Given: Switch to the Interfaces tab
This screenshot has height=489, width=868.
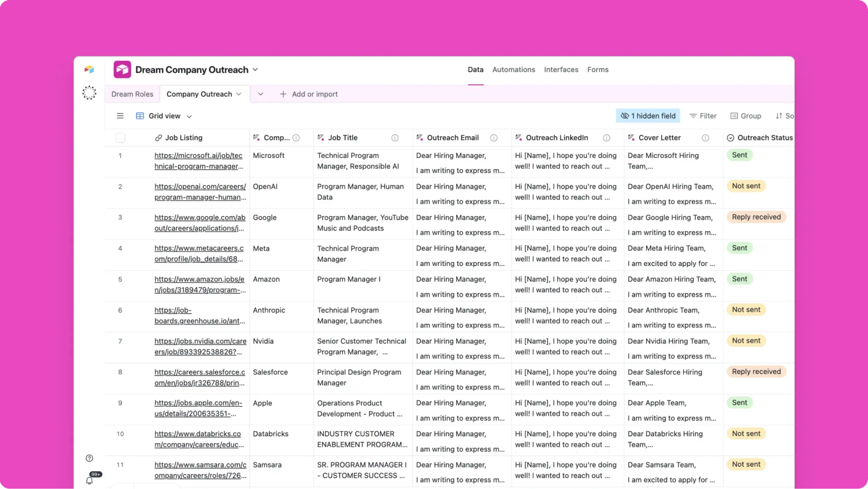Looking at the screenshot, I should point(561,69).
